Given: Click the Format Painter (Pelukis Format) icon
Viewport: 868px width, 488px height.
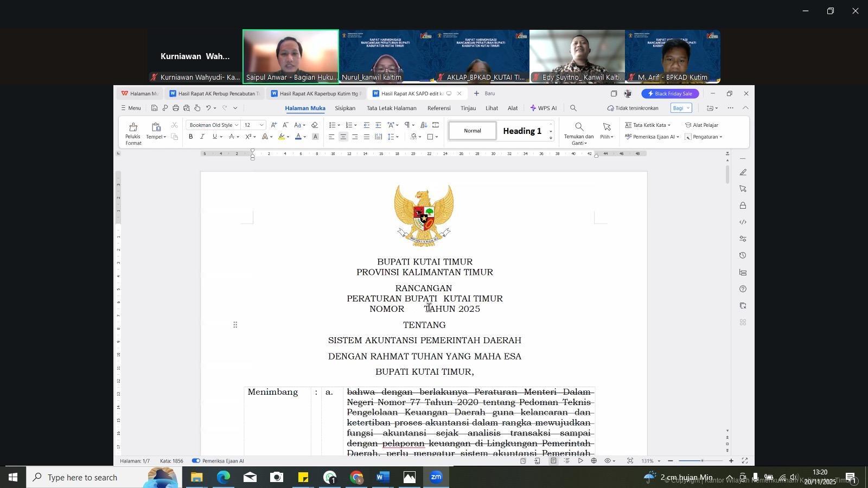Looking at the screenshot, I should [x=133, y=133].
